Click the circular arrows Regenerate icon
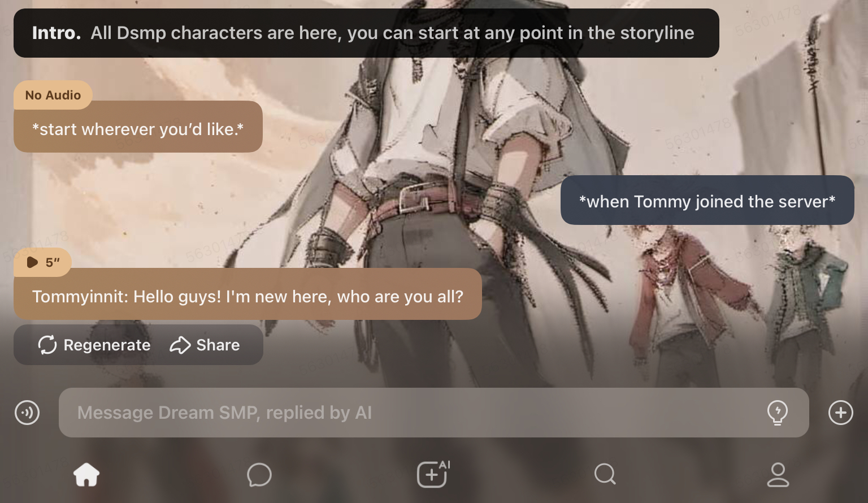This screenshot has height=503, width=868. pyautogui.click(x=47, y=345)
